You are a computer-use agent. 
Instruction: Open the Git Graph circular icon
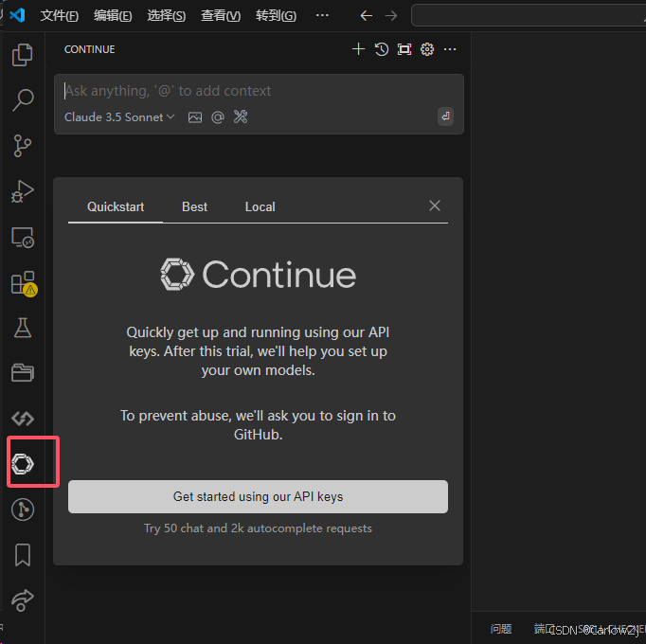(x=23, y=510)
